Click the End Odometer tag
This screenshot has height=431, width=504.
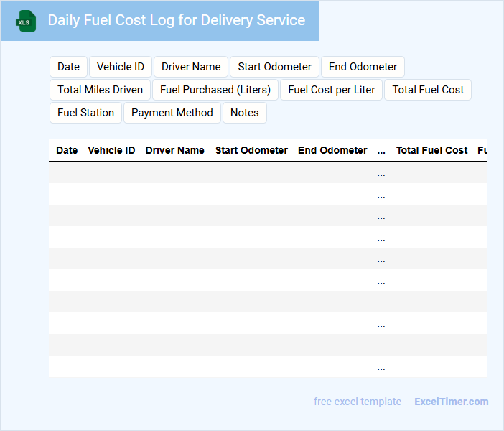363,67
